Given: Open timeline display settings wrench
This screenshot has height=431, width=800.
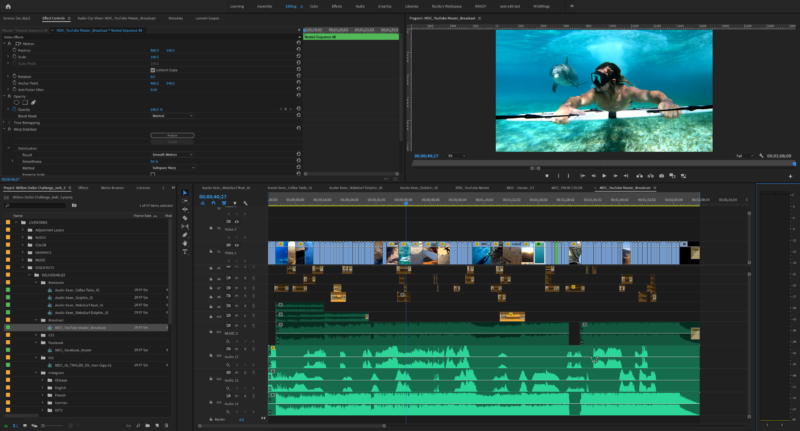Looking at the screenshot, I should [x=245, y=203].
